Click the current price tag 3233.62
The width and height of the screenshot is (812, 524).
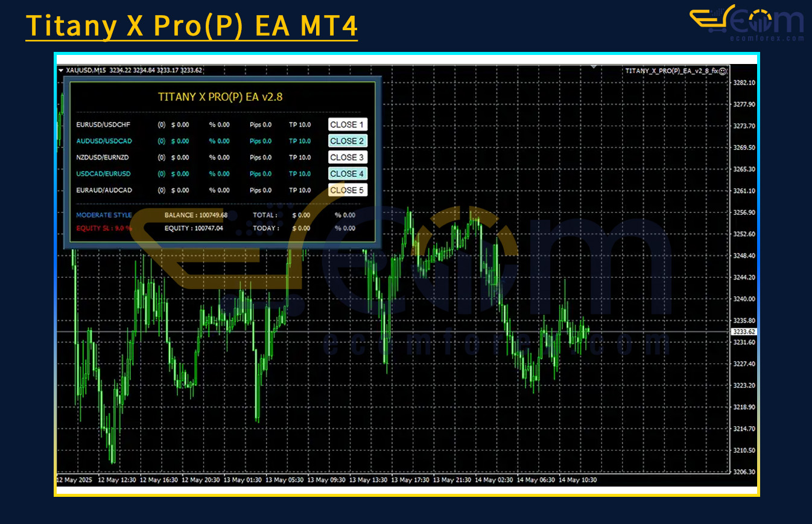(744, 332)
